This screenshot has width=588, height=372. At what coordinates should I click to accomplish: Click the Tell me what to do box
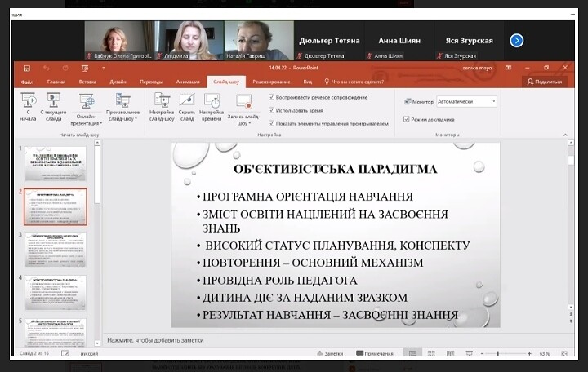coord(354,82)
